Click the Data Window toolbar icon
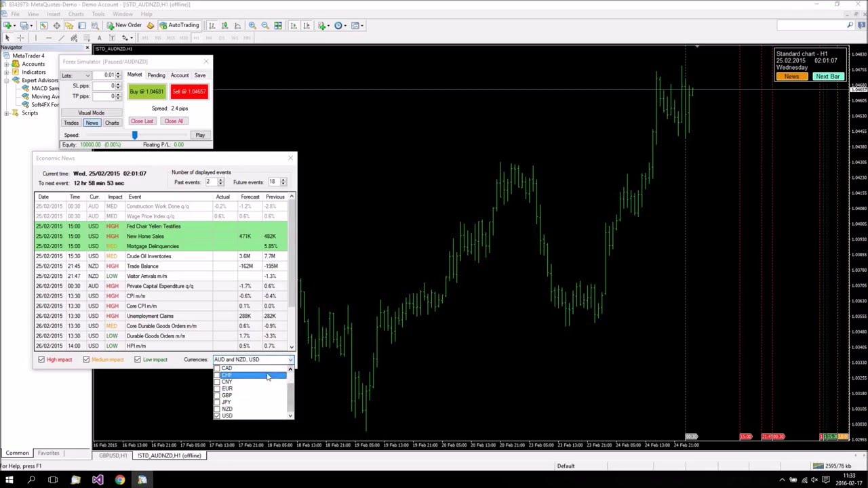The width and height of the screenshot is (868, 488). [x=56, y=25]
